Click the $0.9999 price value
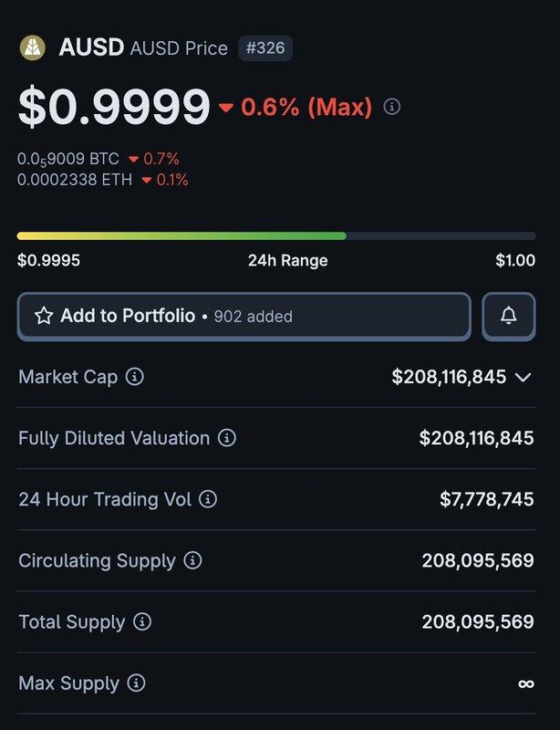This screenshot has height=730, width=560. click(114, 107)
